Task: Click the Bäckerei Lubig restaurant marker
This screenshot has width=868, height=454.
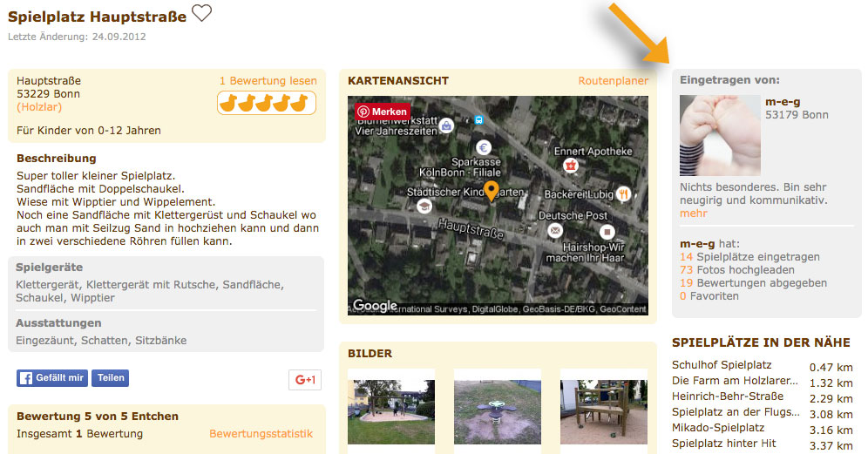Action: pos(624,193)
